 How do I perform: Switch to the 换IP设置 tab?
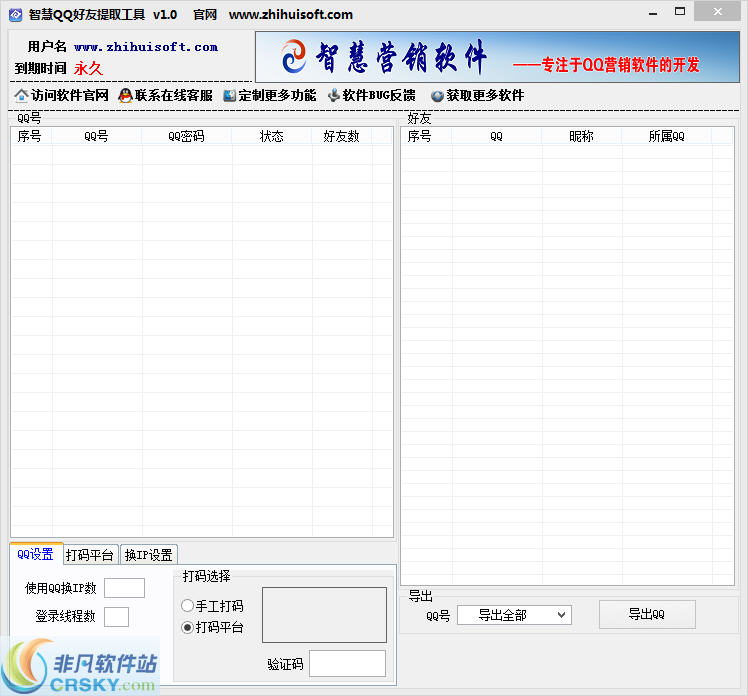[148, 555]
